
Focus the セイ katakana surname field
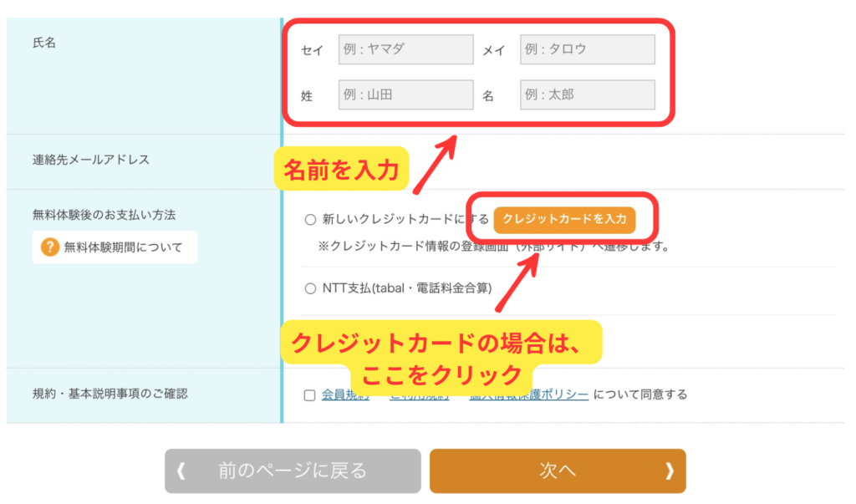point(405,49)
